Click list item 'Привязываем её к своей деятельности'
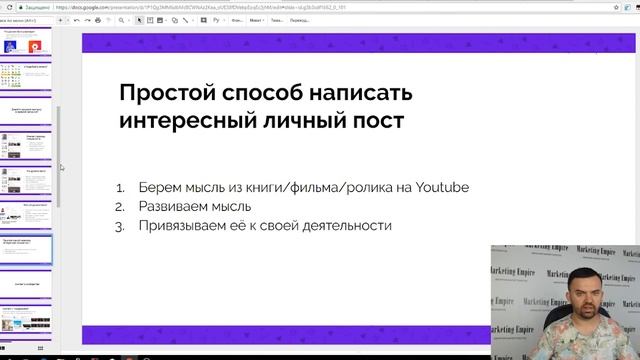 pos(265,226)
